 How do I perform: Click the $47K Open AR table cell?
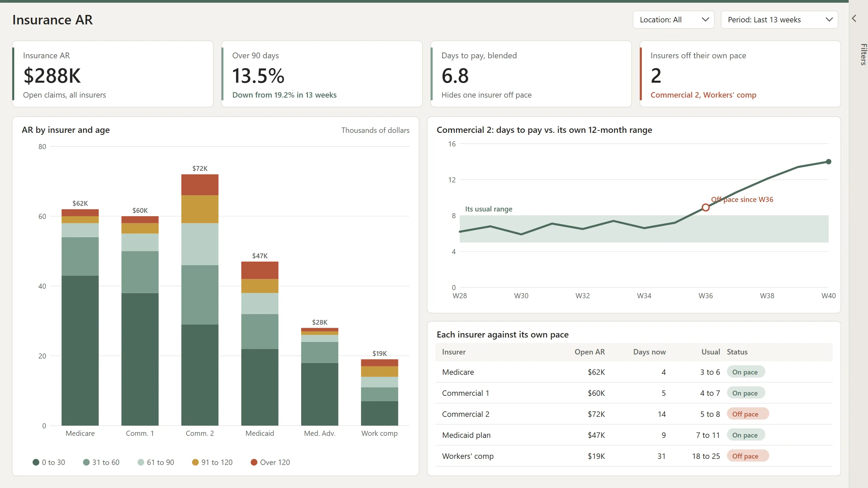596,435
